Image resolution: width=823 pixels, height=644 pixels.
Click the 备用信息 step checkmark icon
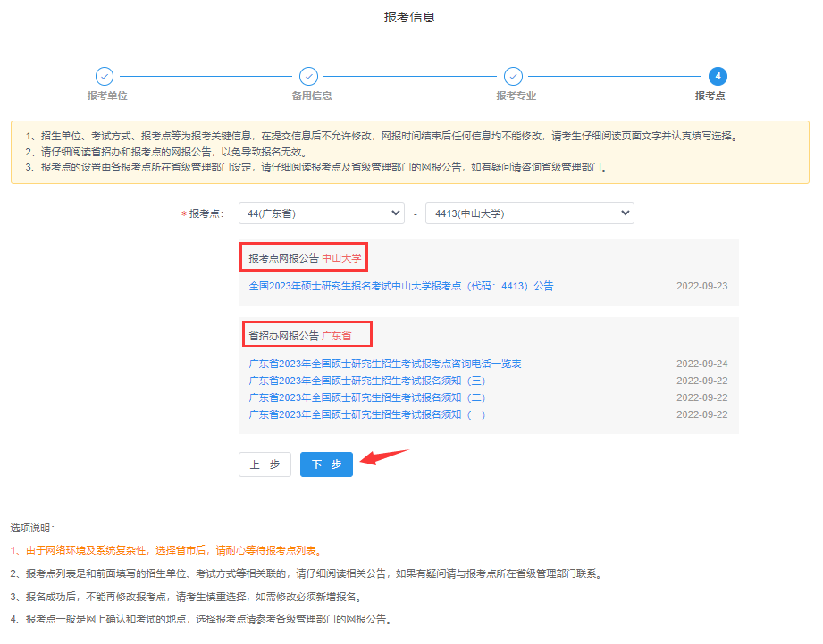pos(308,77)
